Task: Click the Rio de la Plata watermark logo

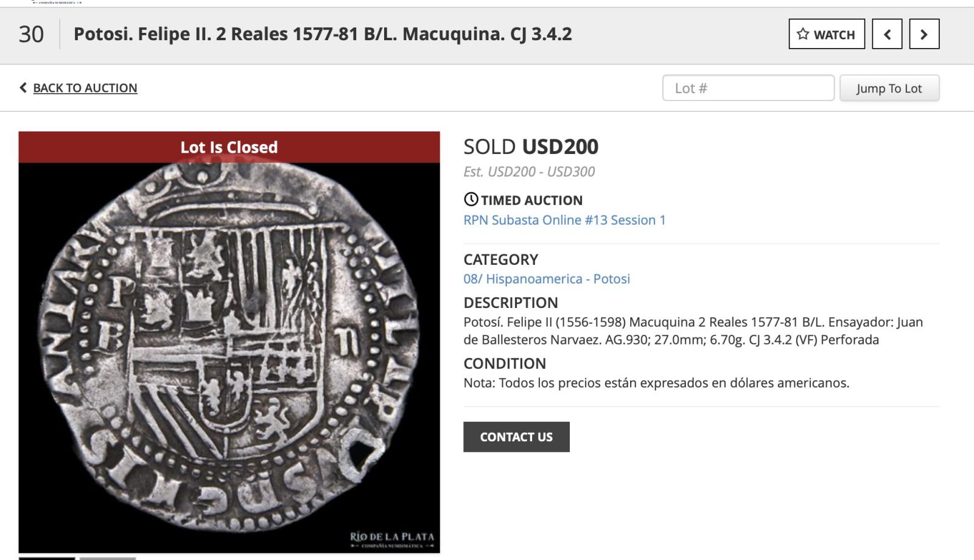Action: click(x=392, y=539)
